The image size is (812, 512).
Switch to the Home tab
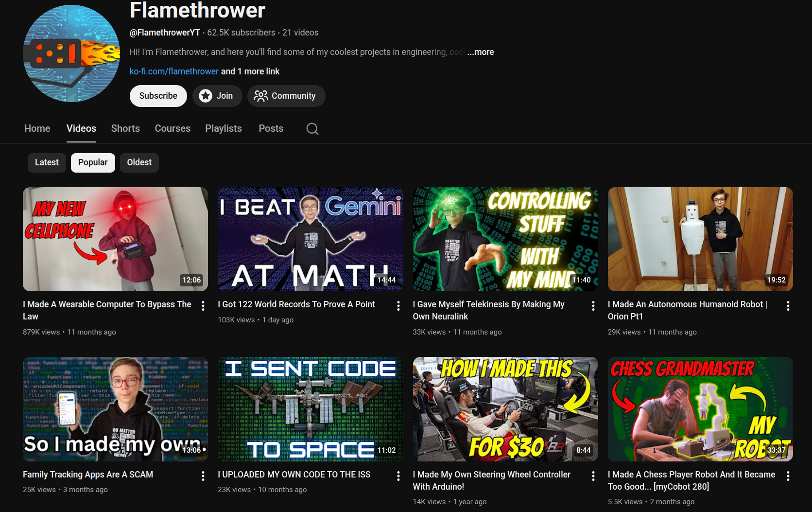tap(37, 128)
